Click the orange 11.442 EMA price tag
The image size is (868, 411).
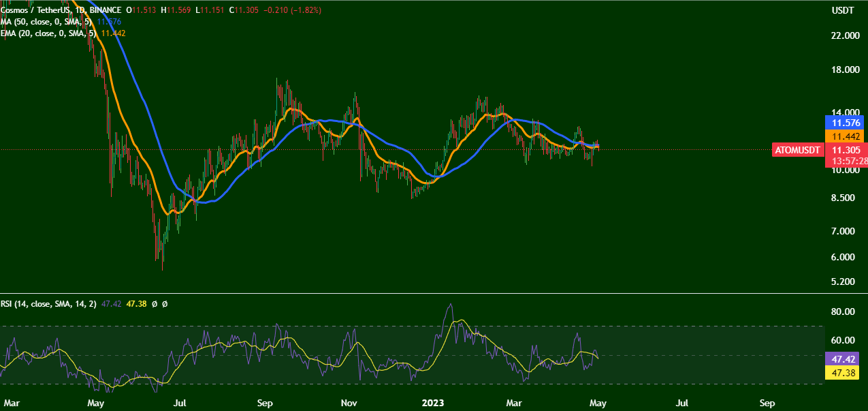[845, 136]
